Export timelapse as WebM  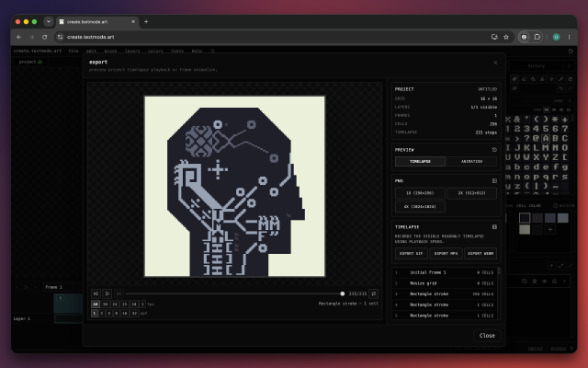(x=481, y=254)
